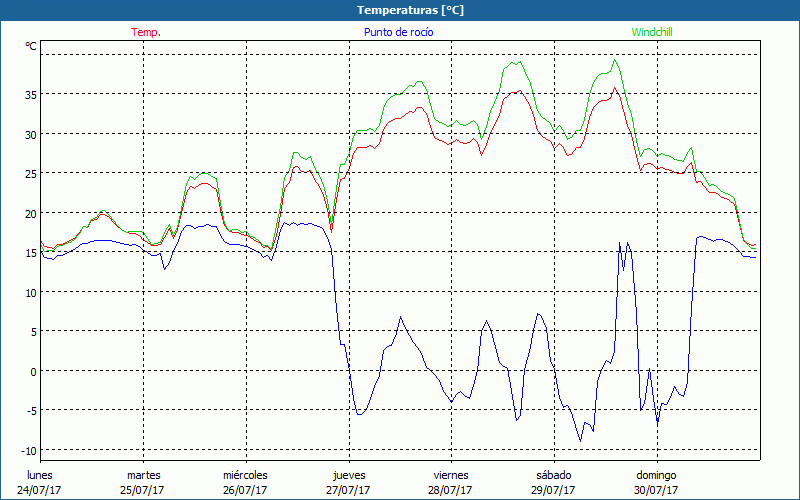
Task: Click the lunes 24/07/17 date label
Action: pos(39,482)
